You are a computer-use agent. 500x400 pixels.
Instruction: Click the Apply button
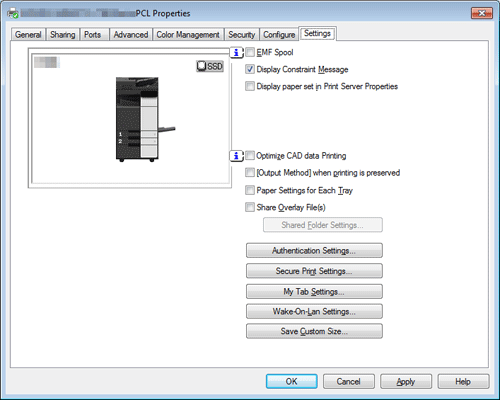click(406, 381)
